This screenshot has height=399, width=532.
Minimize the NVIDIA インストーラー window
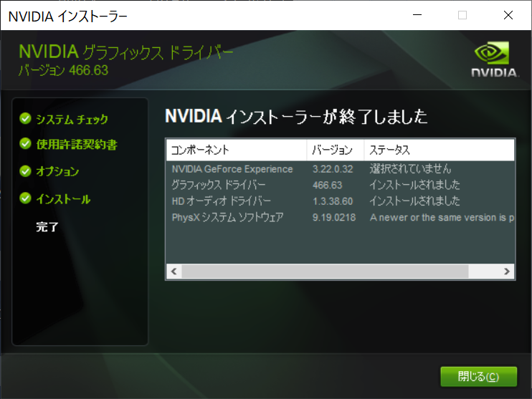coord(417,15)
